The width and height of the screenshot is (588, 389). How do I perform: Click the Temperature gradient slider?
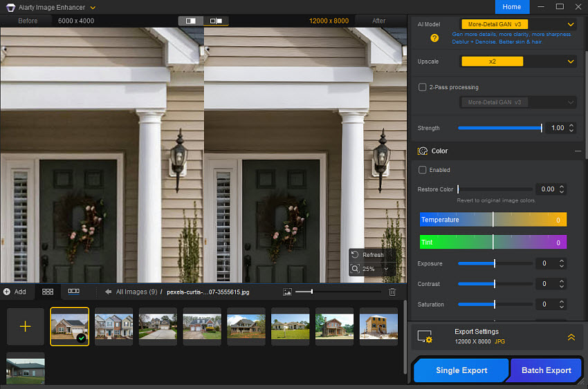click(493, 220)
